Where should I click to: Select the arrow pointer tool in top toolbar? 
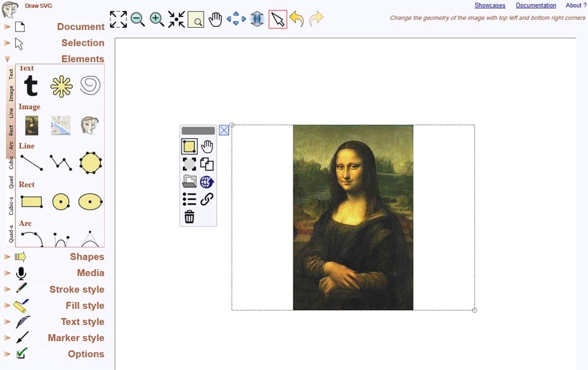pyautogui.click(x=278, y=19)
